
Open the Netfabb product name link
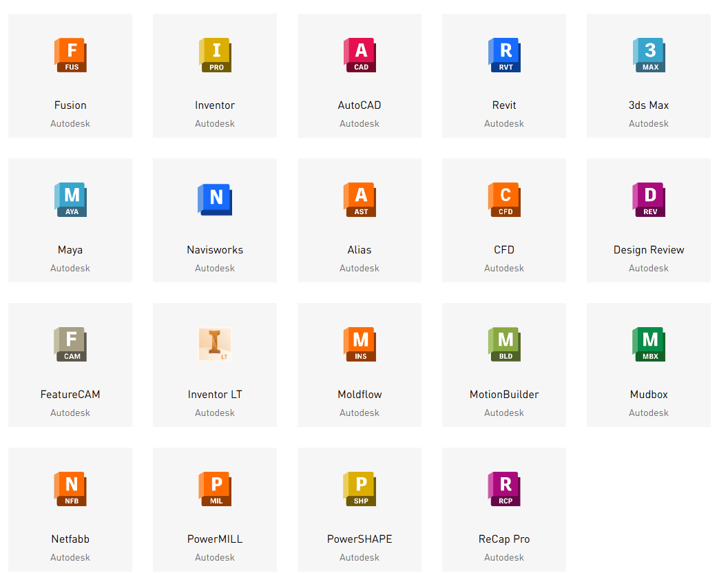click(70, 539)
